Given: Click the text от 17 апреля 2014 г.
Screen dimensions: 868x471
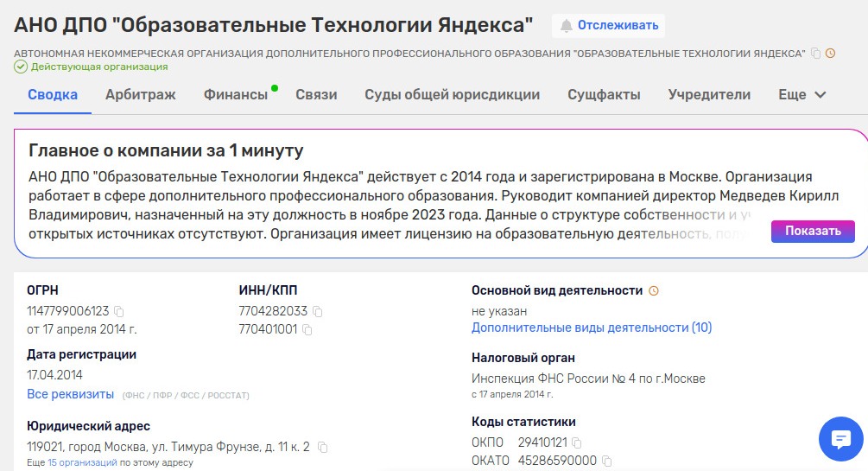Looking at the screenshot, I should tap(82, 330).
